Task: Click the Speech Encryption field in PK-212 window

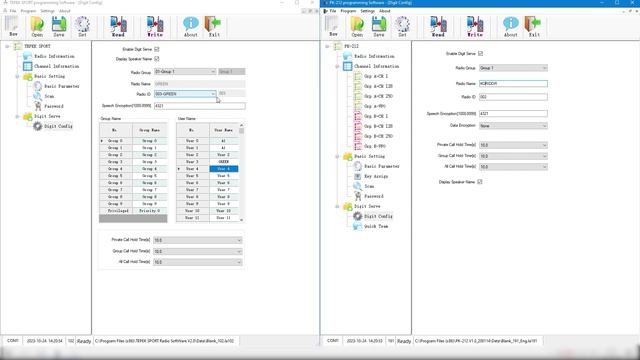Action: [513, 113]
